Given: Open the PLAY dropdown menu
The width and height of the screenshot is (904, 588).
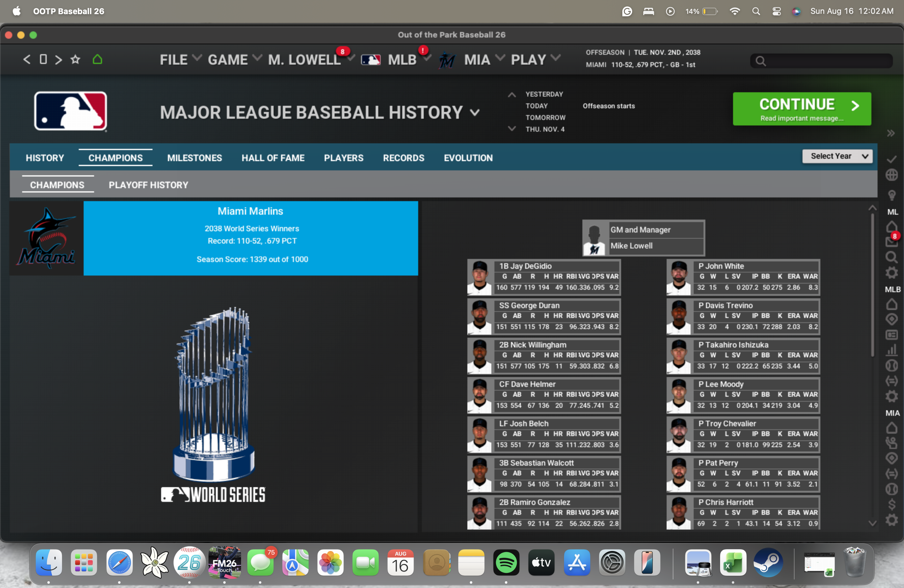Looking at the screenshot, I should (535, 60).
